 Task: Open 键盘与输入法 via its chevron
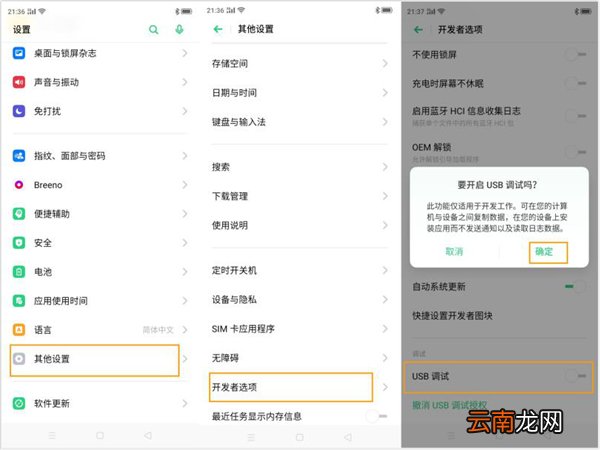click(x=385, y=122)
